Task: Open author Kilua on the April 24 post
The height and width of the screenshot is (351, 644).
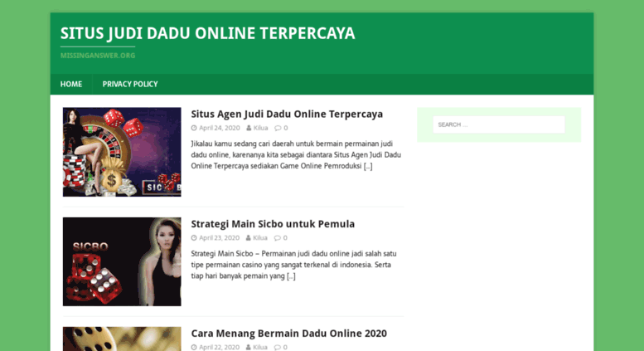Action: point(260,128)
